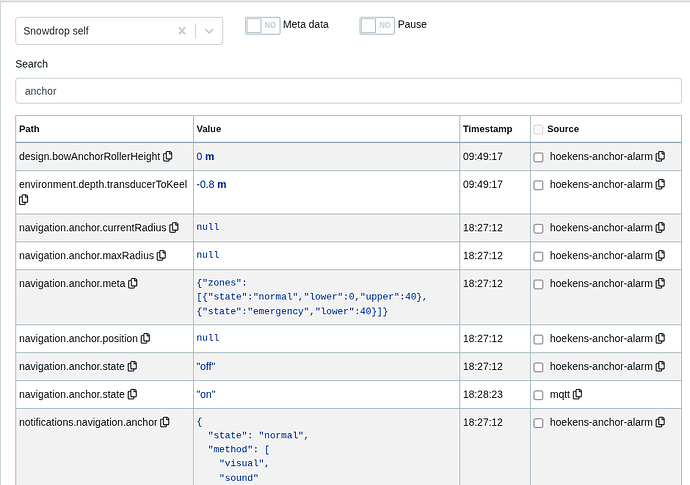690x485 pixels.
Task: Copy notifications.navigation.anchor path
Action: [165, 423]
